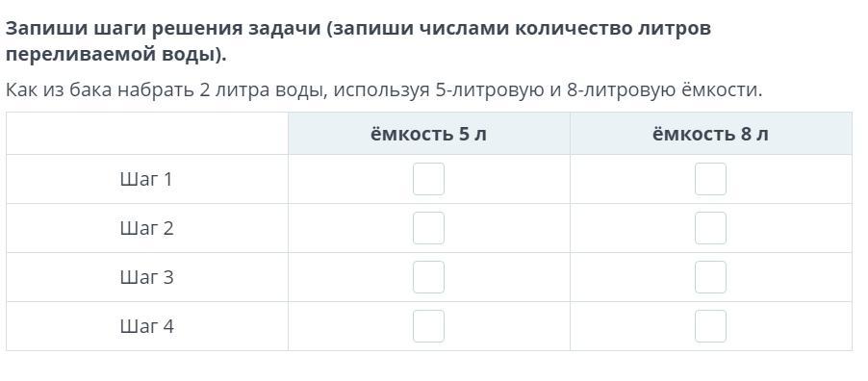The width and height of the screenshot is (868, 381).
Task: Click the ёмкость 8 л column header
Action: click(x=711, y=134)
